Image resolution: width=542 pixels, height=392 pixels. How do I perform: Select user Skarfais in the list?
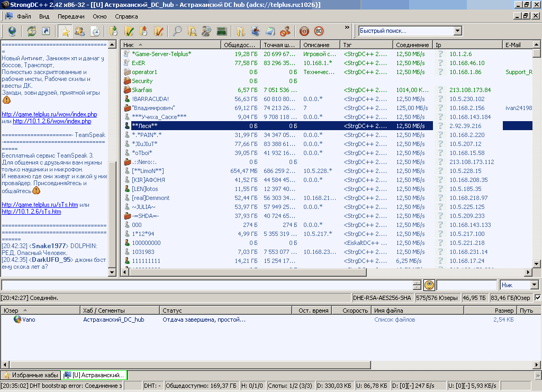pos(326,90)
